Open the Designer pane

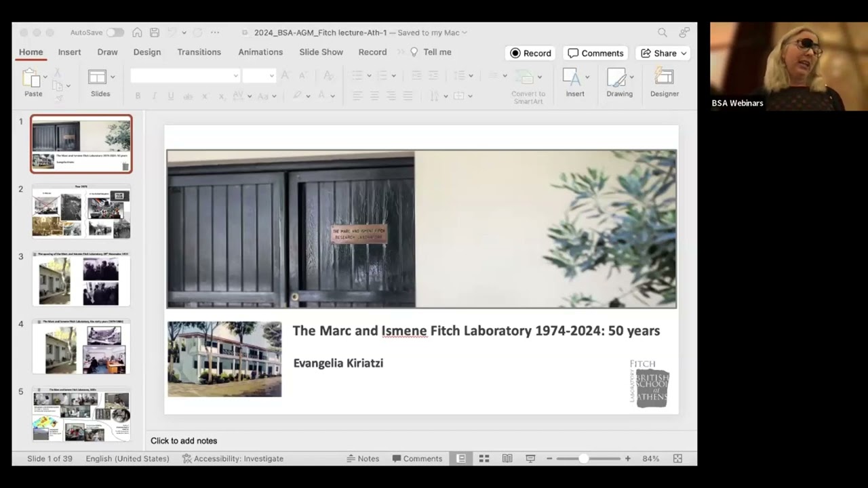point(664,83)
